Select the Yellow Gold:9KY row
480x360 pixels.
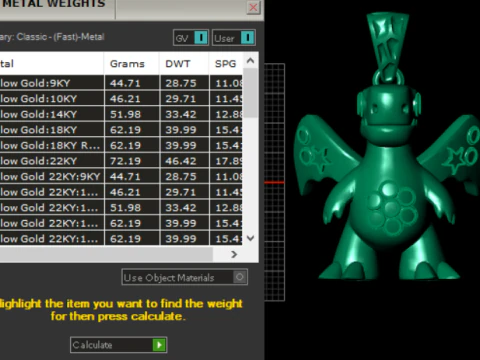click(121, 83)
